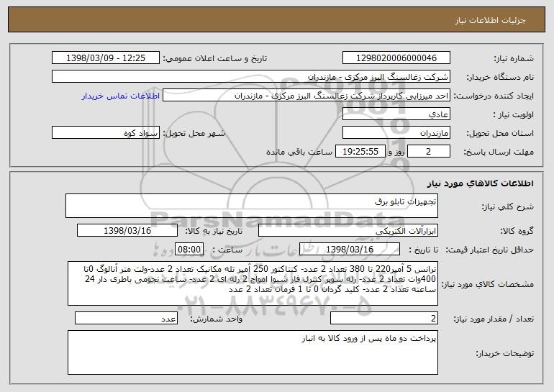Image resolution: width=554 pixels, height=392 pixels.
Task: Click the buyer notes text area
Action: click(x=253, y=352)
